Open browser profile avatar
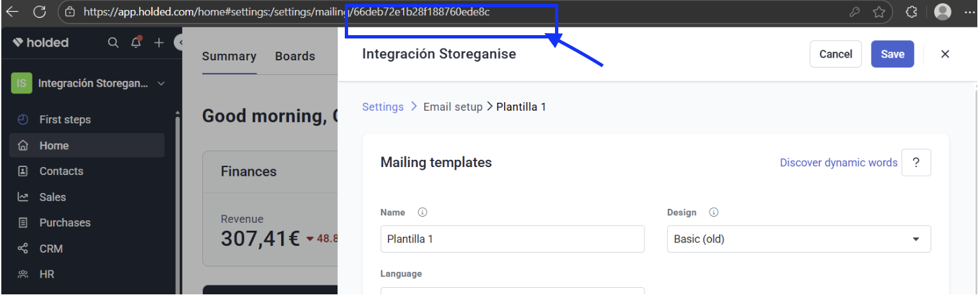 [x=942, y=11]
